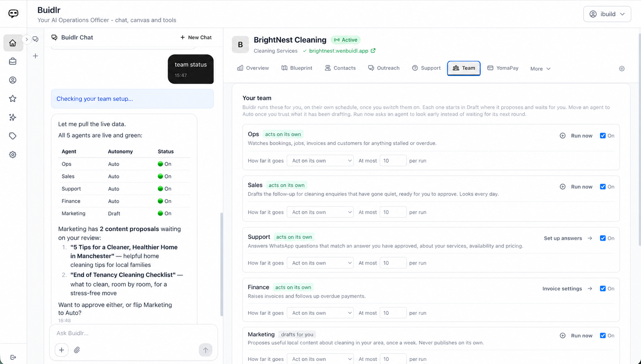
Task: Open the sparkle AI icon in sidebar
Action: click(x=13, y=117)
